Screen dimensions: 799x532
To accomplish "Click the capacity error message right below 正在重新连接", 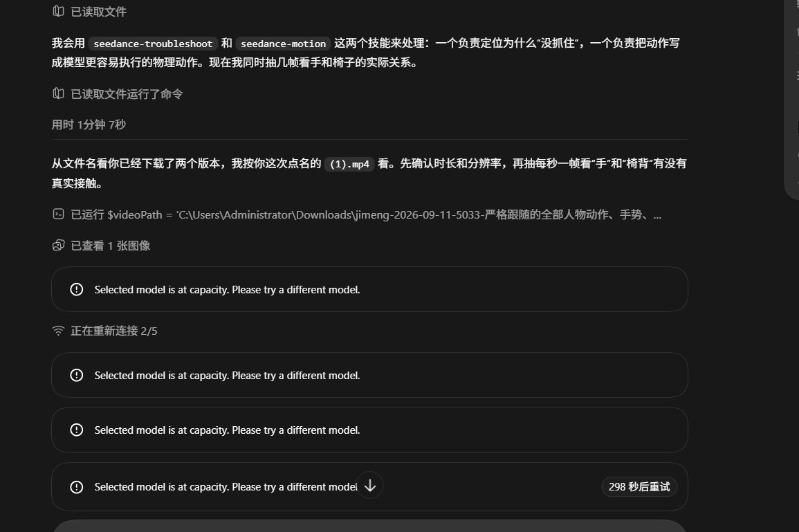I will click(228, 376).
